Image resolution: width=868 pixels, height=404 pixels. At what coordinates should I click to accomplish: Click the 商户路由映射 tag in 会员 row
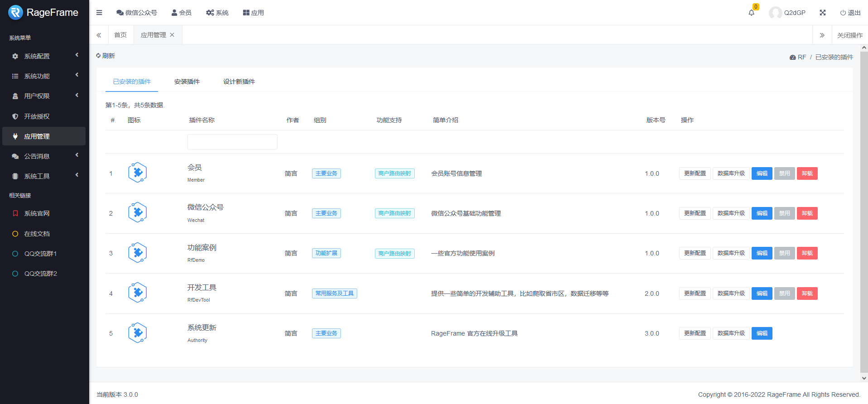coord(395,173)
